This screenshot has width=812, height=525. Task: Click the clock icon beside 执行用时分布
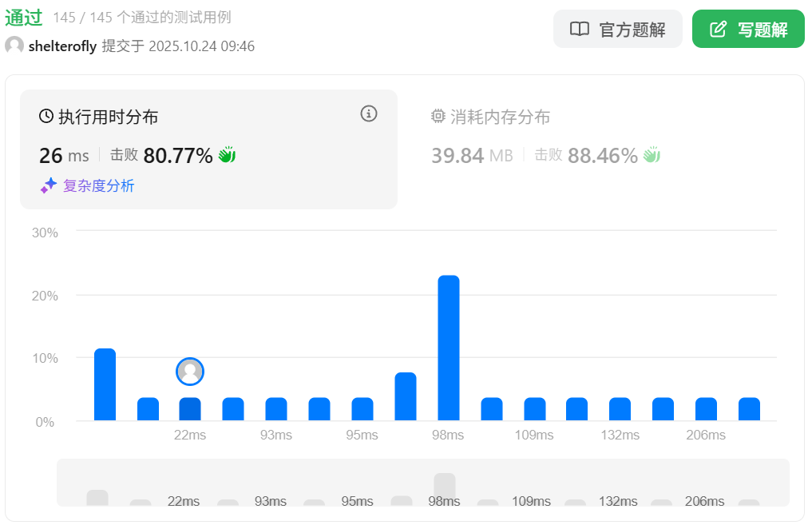tap(46, 117)
